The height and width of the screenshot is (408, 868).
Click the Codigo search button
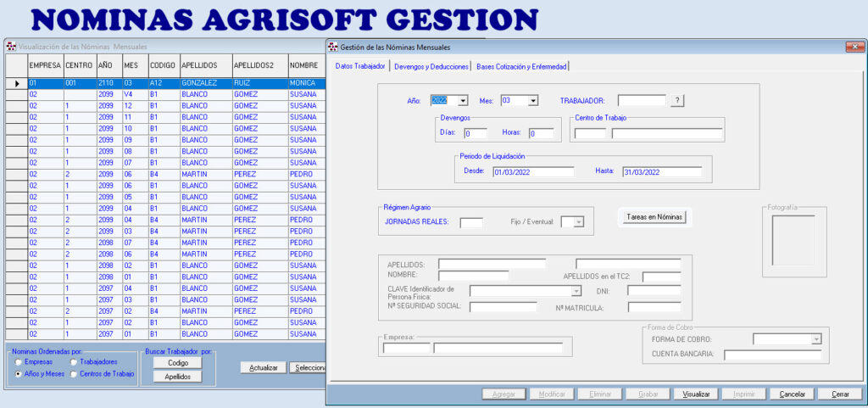coord(177,362)
